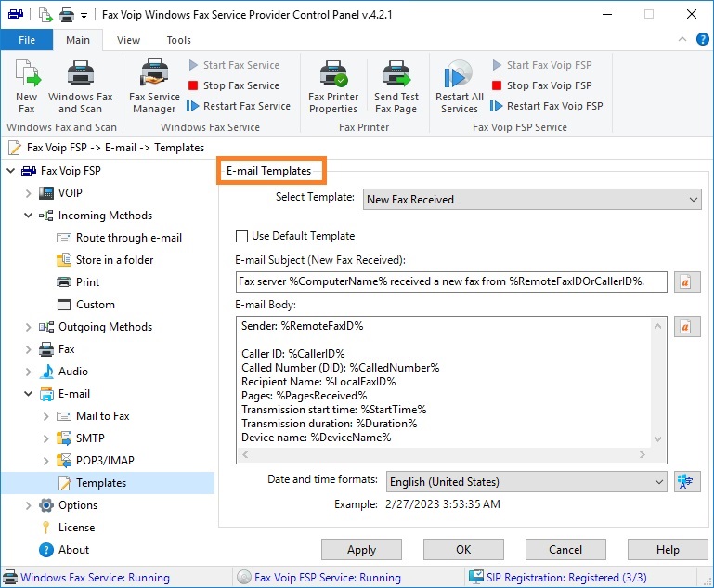Switch to the Main ribbon tab

(x=78, y=40)
